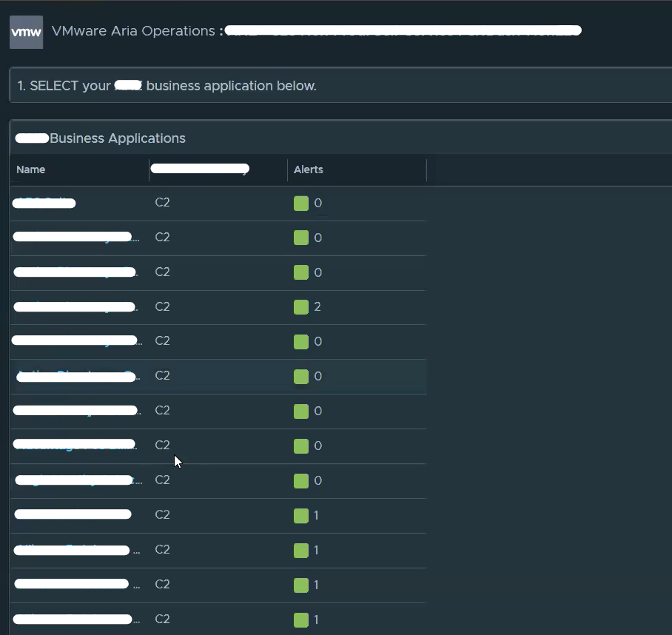Sort the table by the Name column header
672x635 pixels.
coord(31,169)
